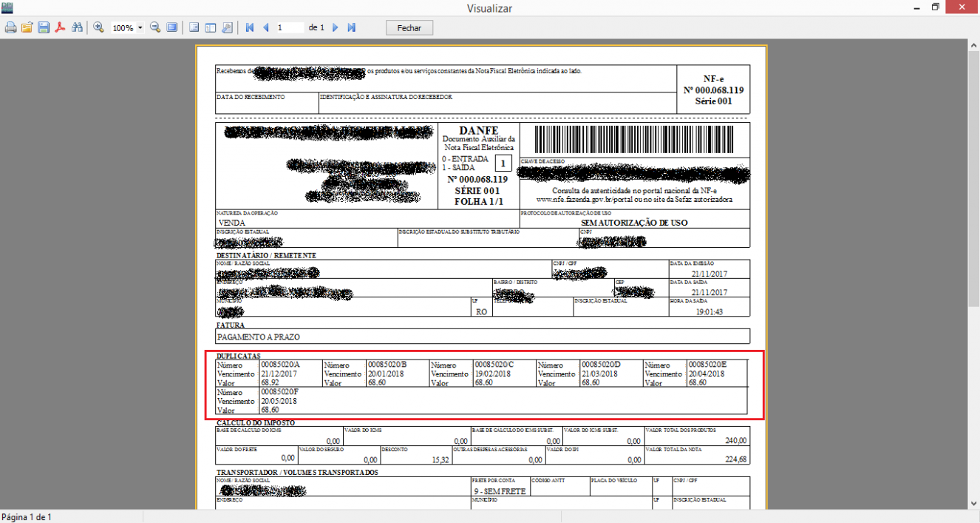Viewport: 980px width, 523px height.
Task: Click due date 21/12/2017
Action: (x=279, y=374)
